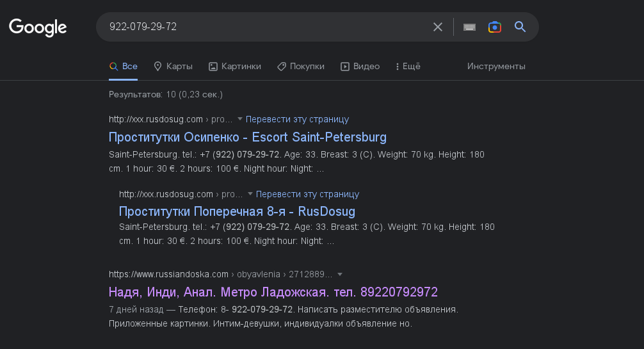Open the Покупки tab
Viewport: 644px width, 349px height.
(x=300, y=66)
